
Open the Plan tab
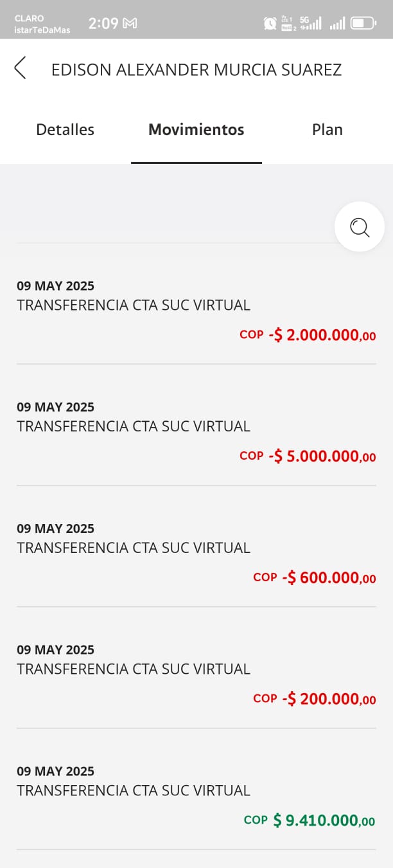pos(327,130)
